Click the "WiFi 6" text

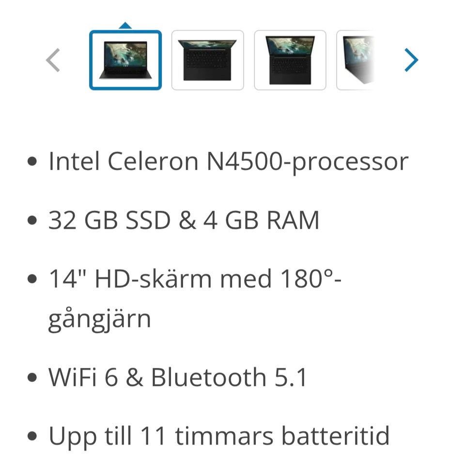point(83,378)
